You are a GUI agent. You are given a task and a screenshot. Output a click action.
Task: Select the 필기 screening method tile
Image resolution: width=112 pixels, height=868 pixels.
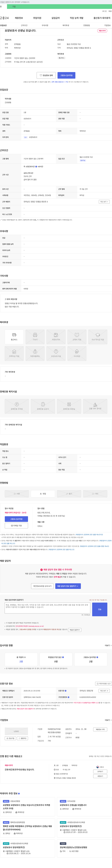69,494
